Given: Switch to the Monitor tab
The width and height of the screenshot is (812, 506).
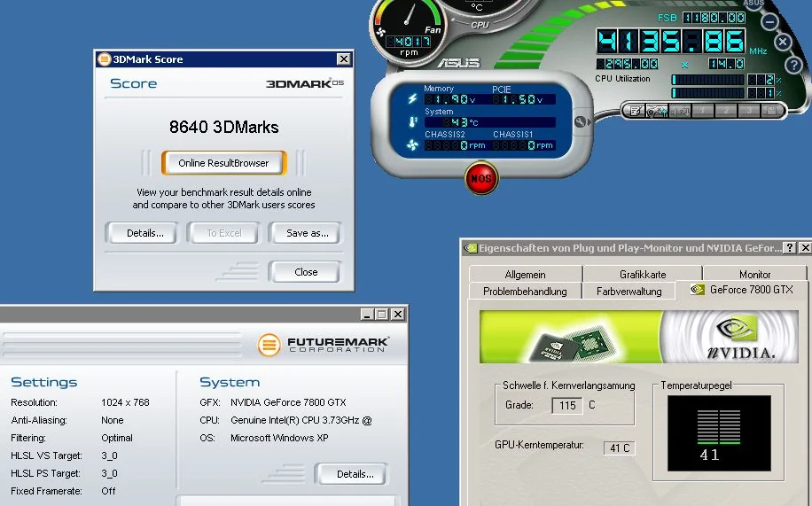Looking at the screenshot, I should click(754, 274).
